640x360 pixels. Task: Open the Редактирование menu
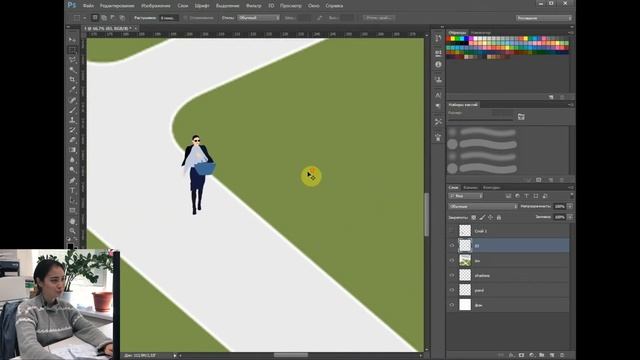point(117,6)
